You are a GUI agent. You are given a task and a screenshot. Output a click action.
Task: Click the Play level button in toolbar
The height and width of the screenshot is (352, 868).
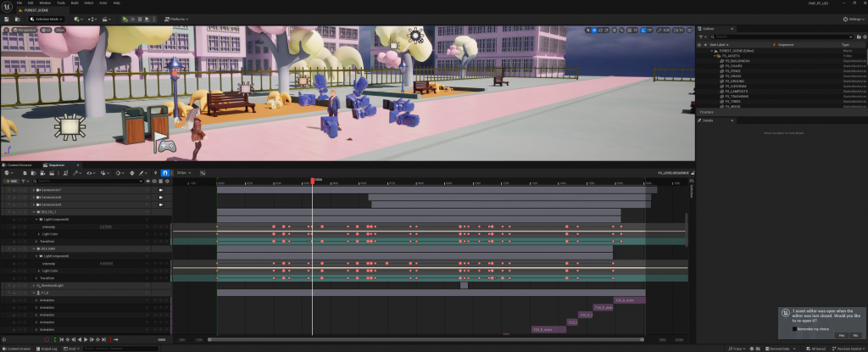point(125,18)
